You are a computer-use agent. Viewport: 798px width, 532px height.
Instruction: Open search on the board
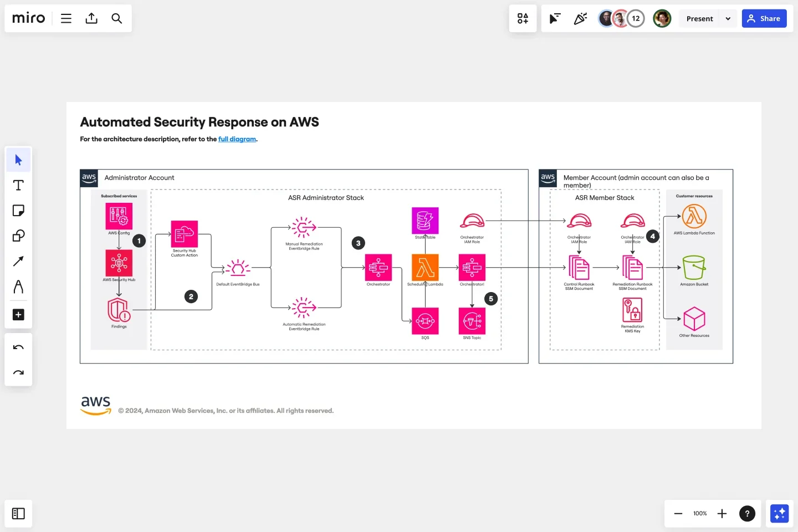[x=116, y=18]
